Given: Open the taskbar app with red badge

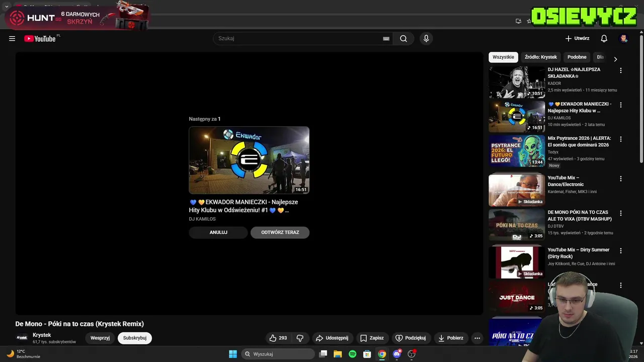Looking at the screenshot, I should point(412,354).
